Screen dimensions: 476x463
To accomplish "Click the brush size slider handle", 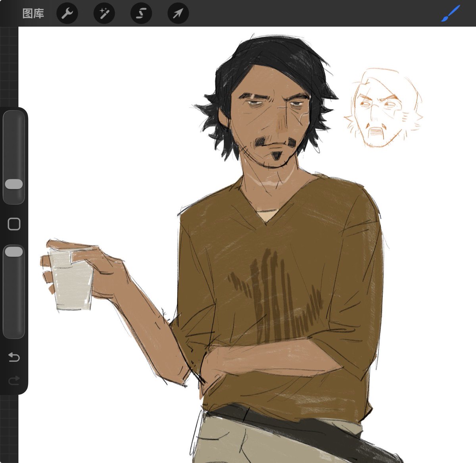I will pyautogui.click(x=14, y=184).
